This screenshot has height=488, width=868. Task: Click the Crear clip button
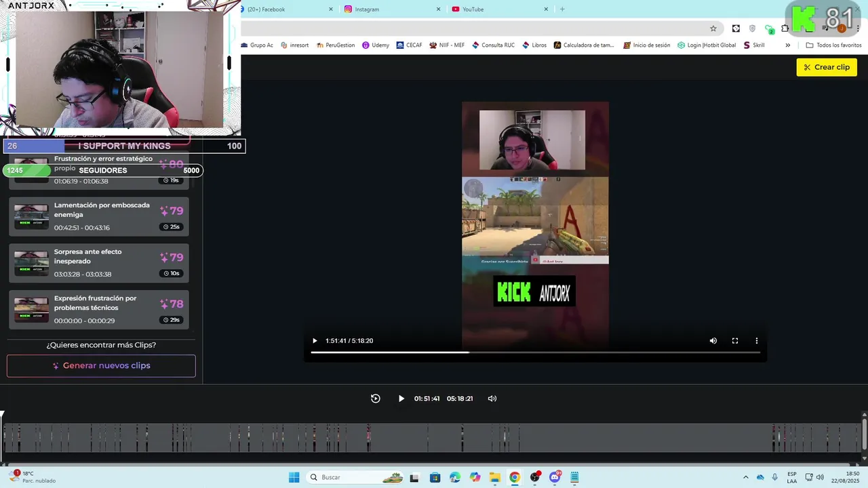point(827,67)
